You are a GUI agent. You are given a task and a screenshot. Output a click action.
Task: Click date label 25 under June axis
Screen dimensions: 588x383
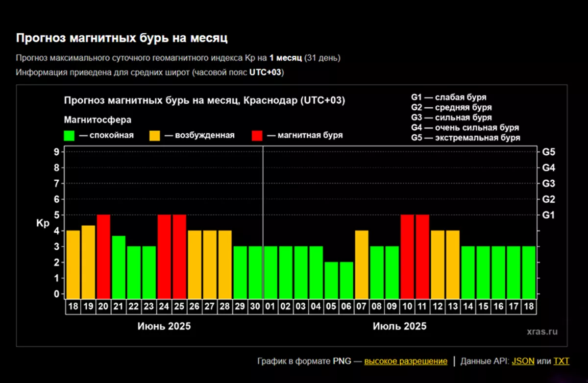(179, 307)
